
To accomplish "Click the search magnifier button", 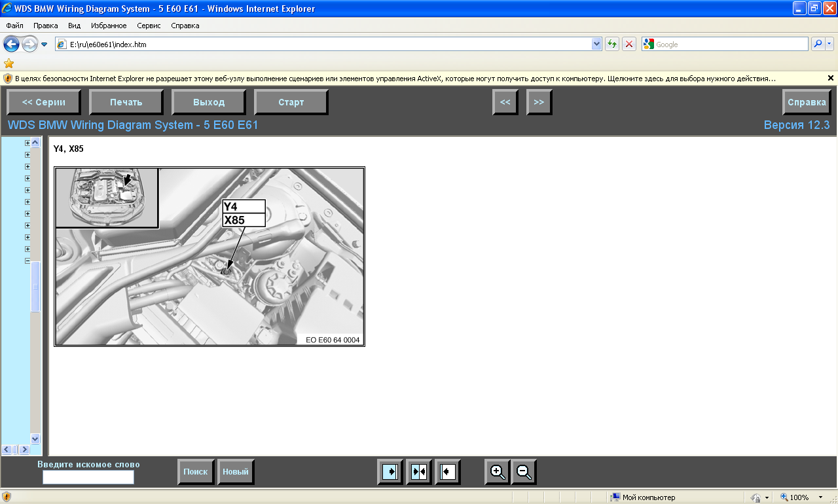I will (x=818, y=44).
